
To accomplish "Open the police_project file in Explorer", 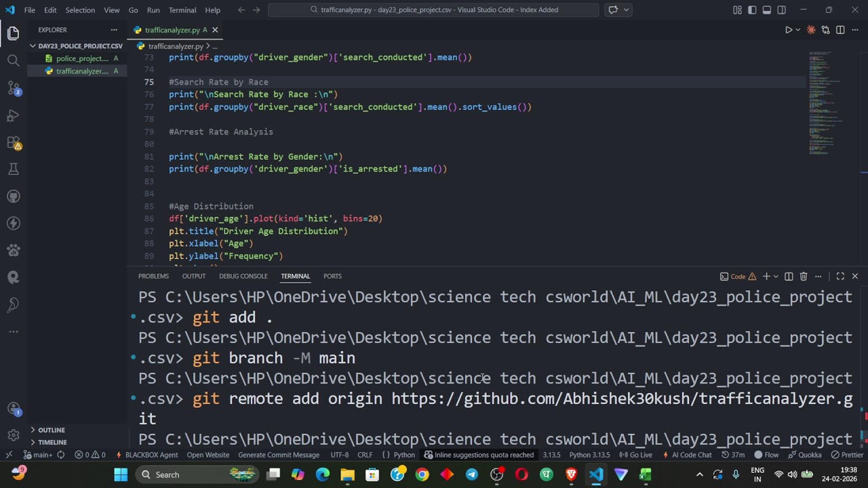I will point(77,58).
